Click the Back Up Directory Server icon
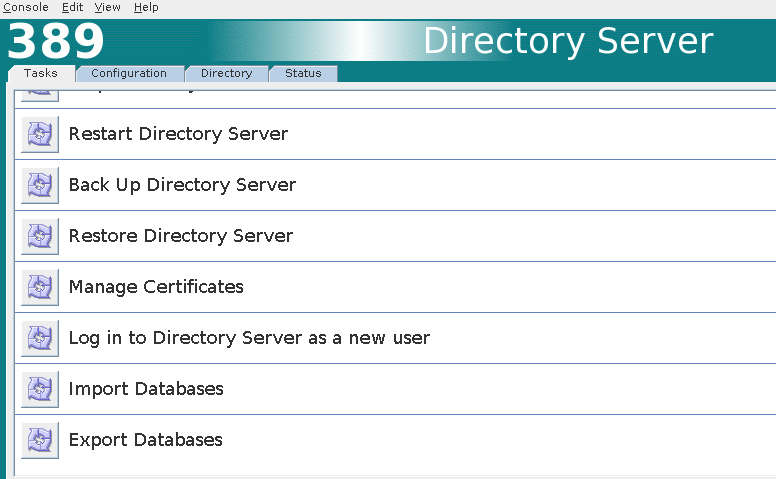The width and height of the screenshot is (776, 479). click(40, 185)
